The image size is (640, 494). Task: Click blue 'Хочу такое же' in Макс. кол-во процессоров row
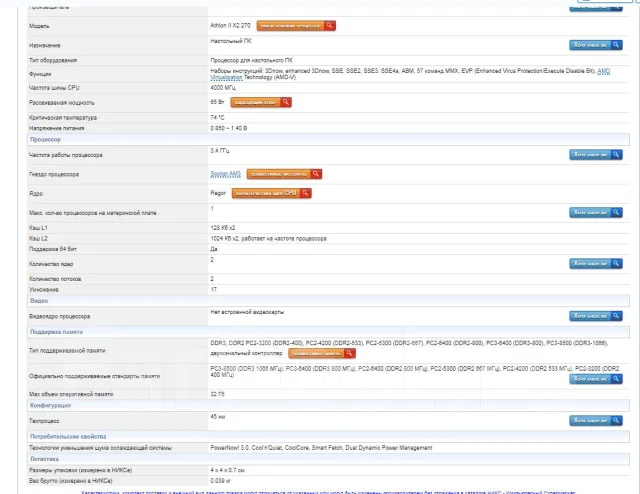click(x=596, y=212)
